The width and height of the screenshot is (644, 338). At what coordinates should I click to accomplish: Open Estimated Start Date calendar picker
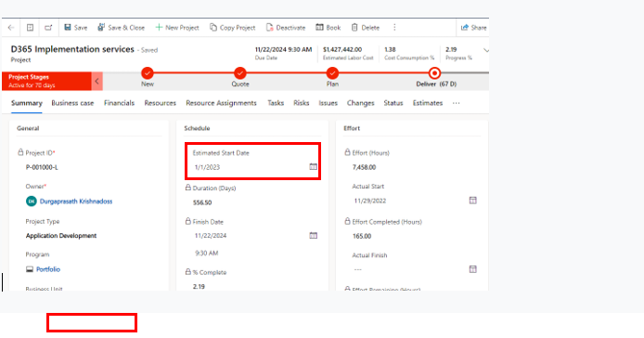pyautogui.click(x=314, y=167)
